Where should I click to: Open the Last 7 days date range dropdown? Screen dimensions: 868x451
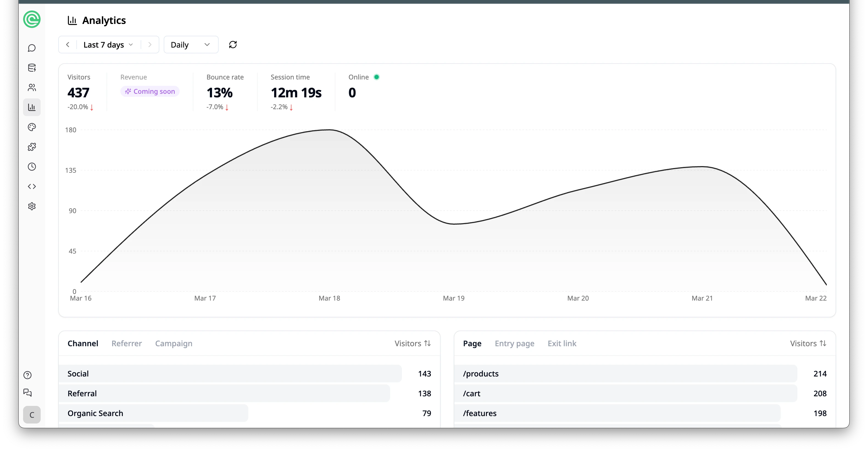click(108, 44)
